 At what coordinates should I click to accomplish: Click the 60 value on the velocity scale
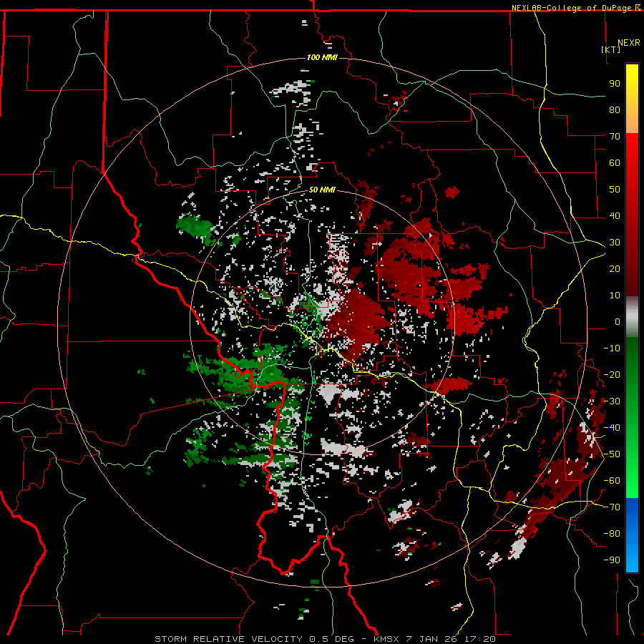pos(615,162)
